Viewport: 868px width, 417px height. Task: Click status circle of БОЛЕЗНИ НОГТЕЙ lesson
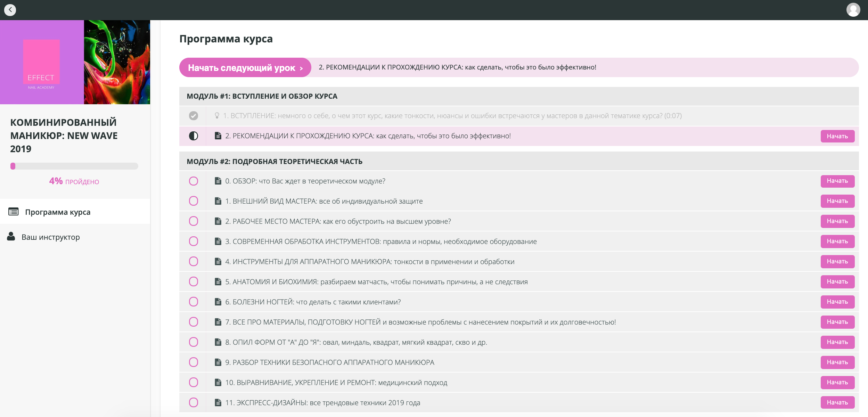[194, 302]
